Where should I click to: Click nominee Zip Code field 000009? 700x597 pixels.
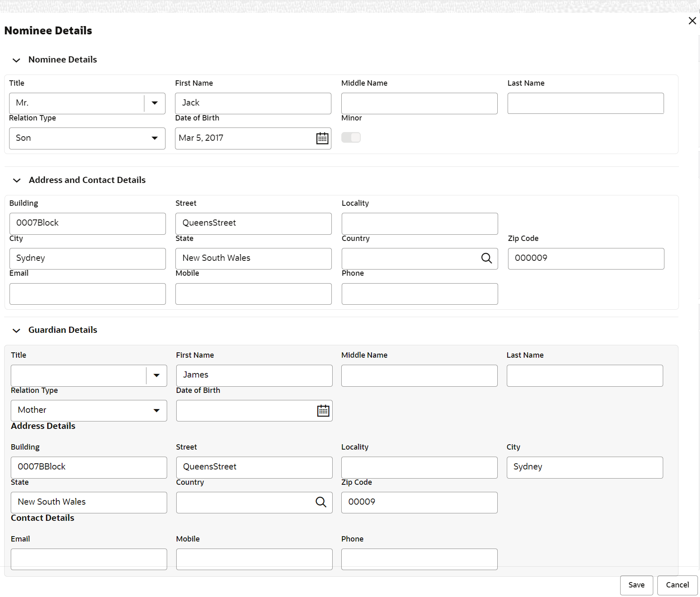click(x=586, y=259)
